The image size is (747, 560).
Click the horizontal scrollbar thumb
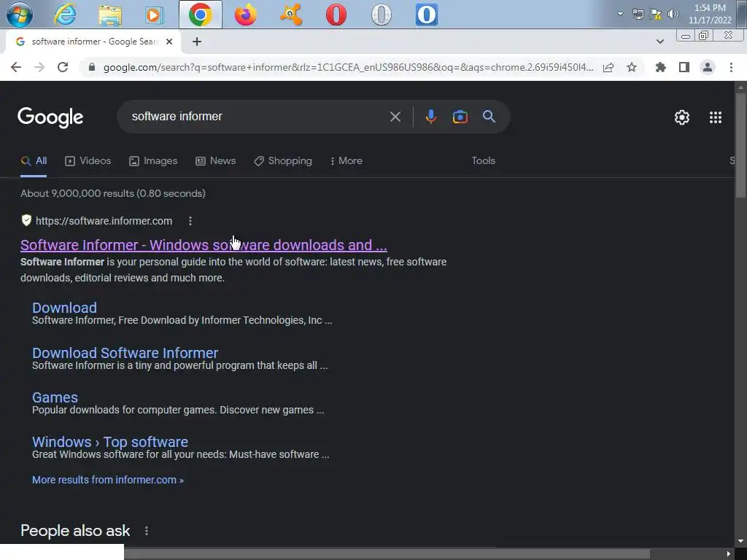click(387, 554)
